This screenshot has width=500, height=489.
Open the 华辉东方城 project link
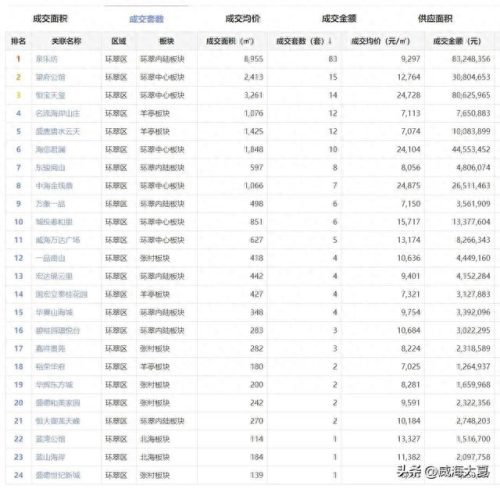pos(54,385)
